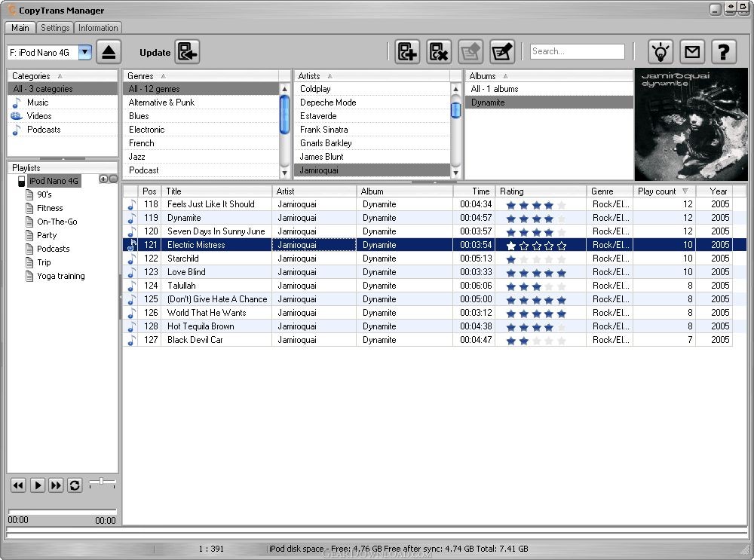754x560 pixels.
Task: Click the delete tracks toolbar icon
Action: (439, 52)
